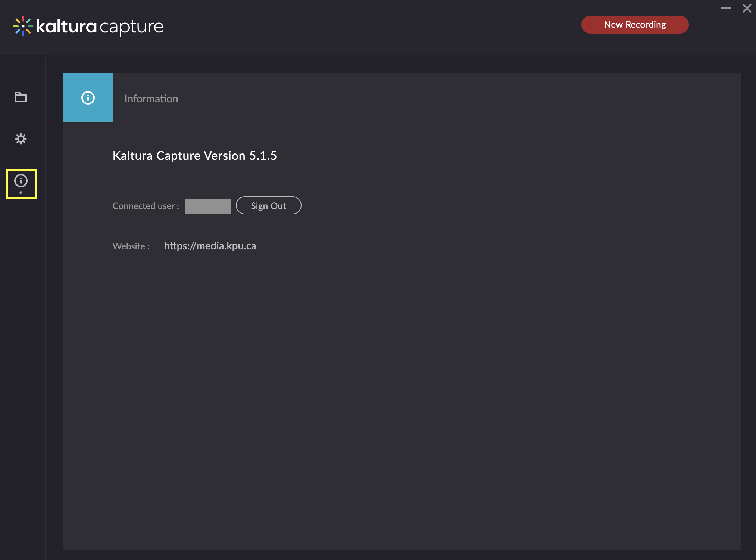Start a New Recording

[x=635, y=25]
